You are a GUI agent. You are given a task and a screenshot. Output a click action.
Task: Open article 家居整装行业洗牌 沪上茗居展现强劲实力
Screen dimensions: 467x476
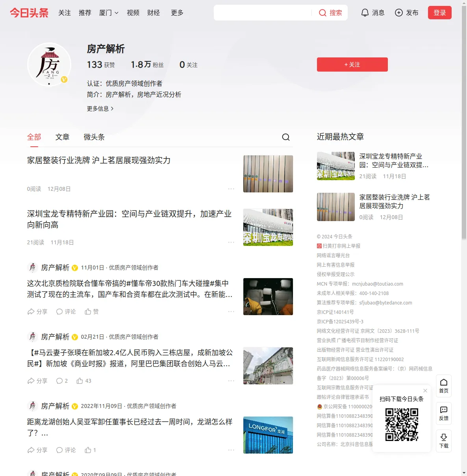(99, 160)
